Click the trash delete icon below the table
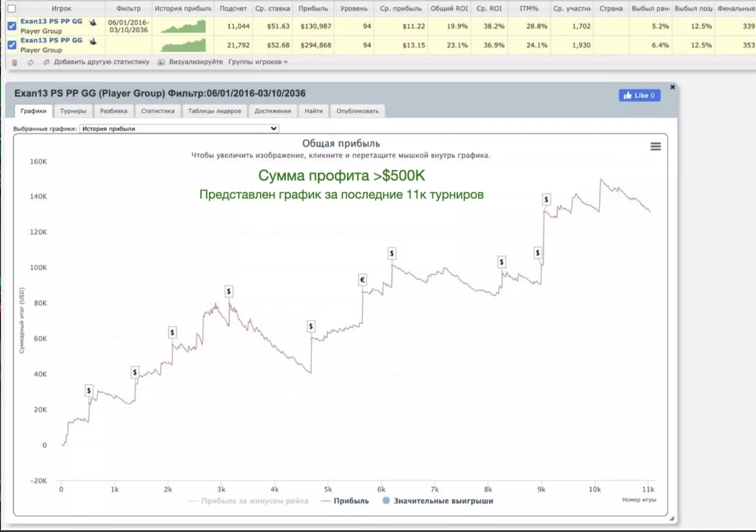This screenshot has height=532, width=756. tap(14, 62)
